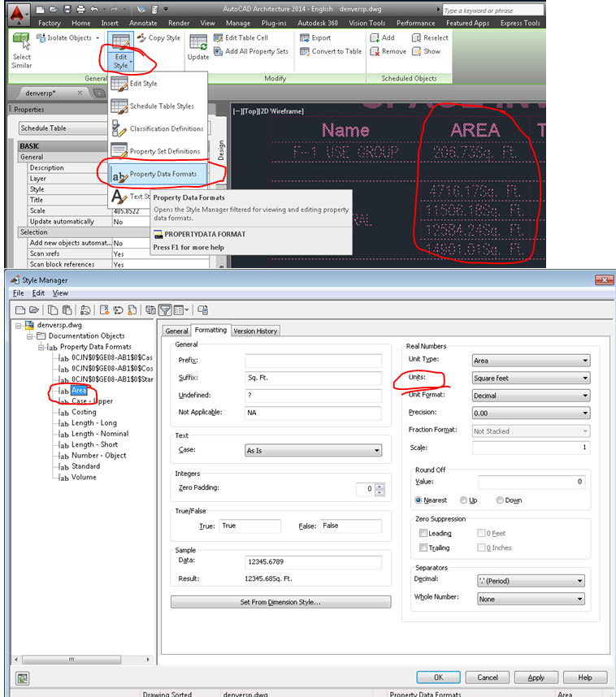
Task: Switch to the Version History tab
Action: (x=255, y=331)
